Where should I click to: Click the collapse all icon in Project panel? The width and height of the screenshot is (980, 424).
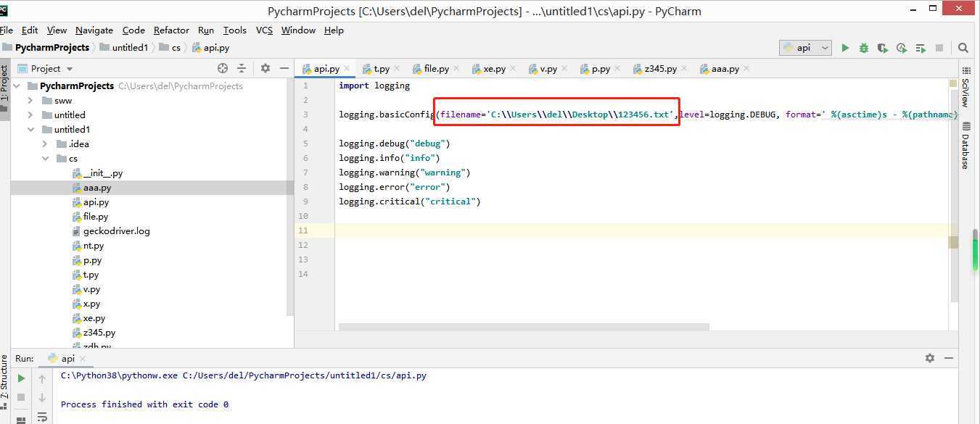click(242, 68)
